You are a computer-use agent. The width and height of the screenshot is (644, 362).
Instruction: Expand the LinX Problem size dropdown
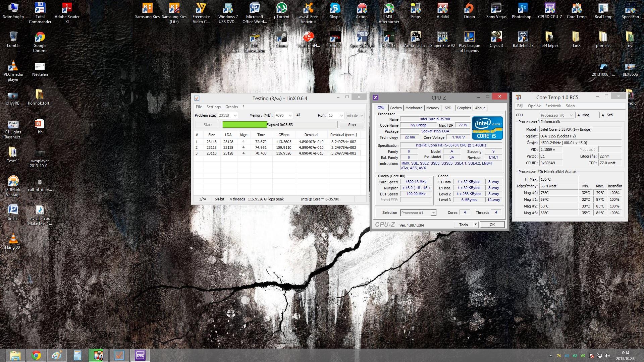point(235,116)
